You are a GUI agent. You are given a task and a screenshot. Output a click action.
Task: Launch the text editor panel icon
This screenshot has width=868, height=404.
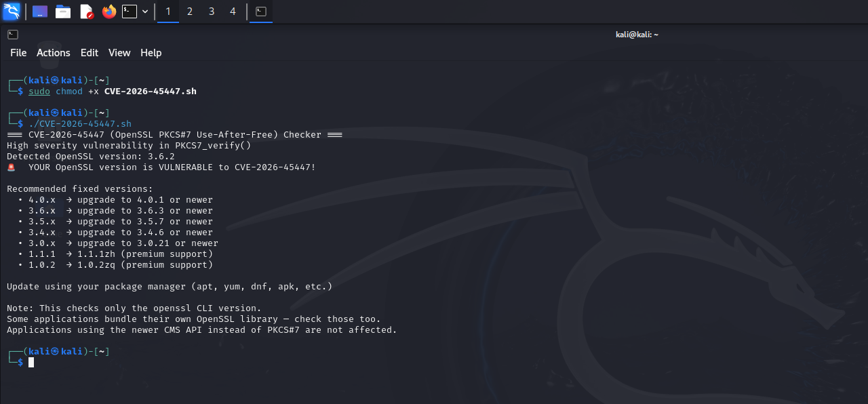click(x=86, y=12)
